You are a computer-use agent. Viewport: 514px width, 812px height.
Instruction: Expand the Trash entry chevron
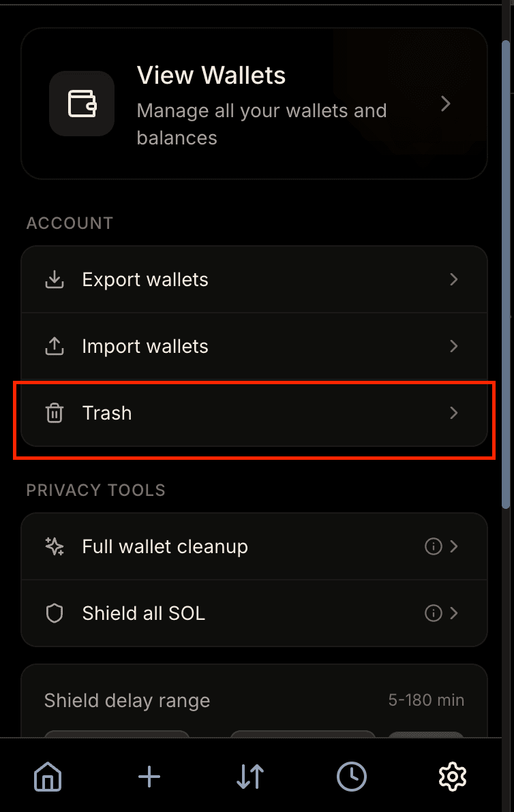point(453,413)
